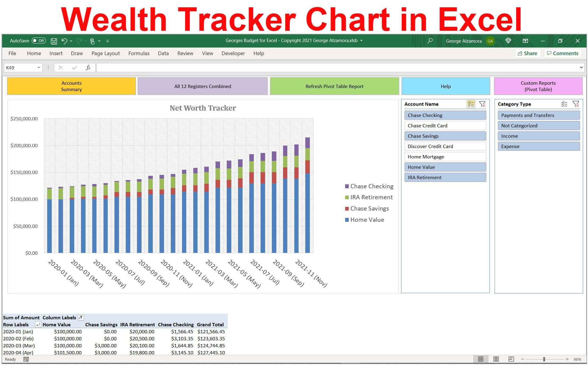Open the Column Labels filter dropdown

[81, 317]
